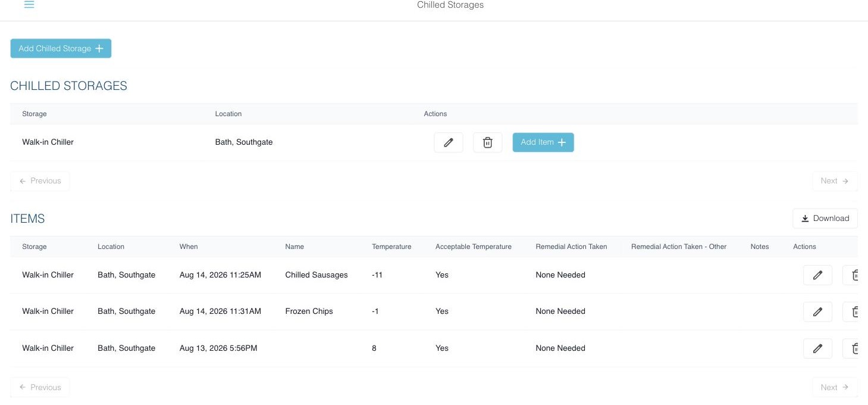Click the Name column header in the Items table
This screenshot has width=868, height=405.
pos(294,247)
